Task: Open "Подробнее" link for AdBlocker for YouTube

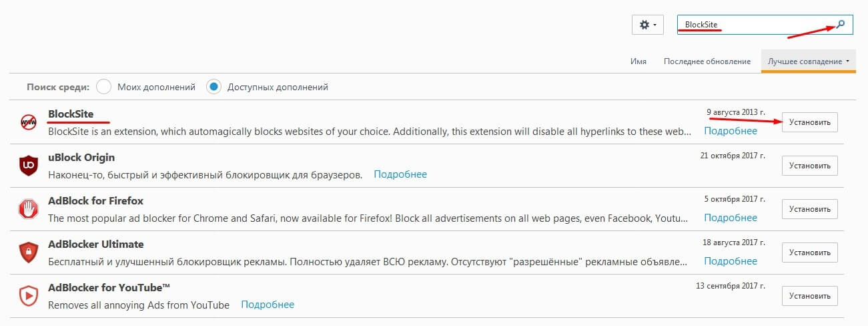Action: tap(268, 305)
